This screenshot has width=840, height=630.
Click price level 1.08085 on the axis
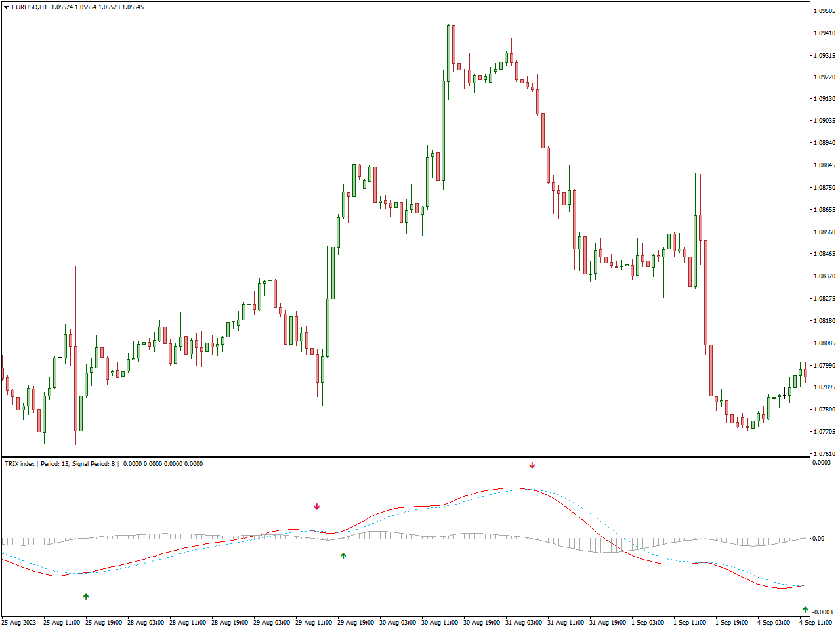[824, 343]
